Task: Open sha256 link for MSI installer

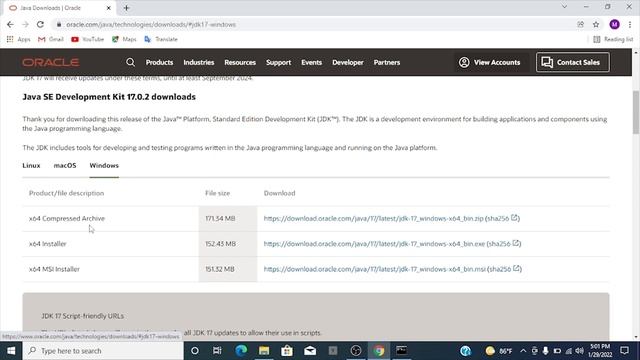Action: (x=504, y=269)
